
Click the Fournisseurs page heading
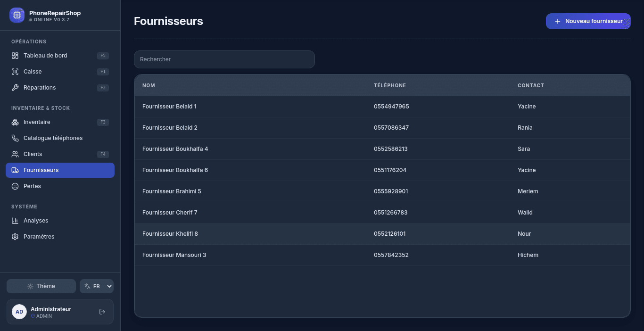click(168, 21)
